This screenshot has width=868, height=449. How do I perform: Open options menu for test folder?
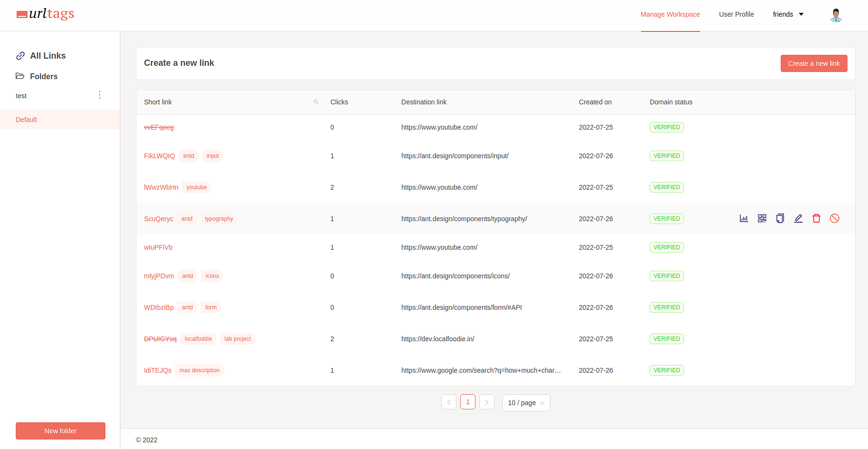click(99, 95)
